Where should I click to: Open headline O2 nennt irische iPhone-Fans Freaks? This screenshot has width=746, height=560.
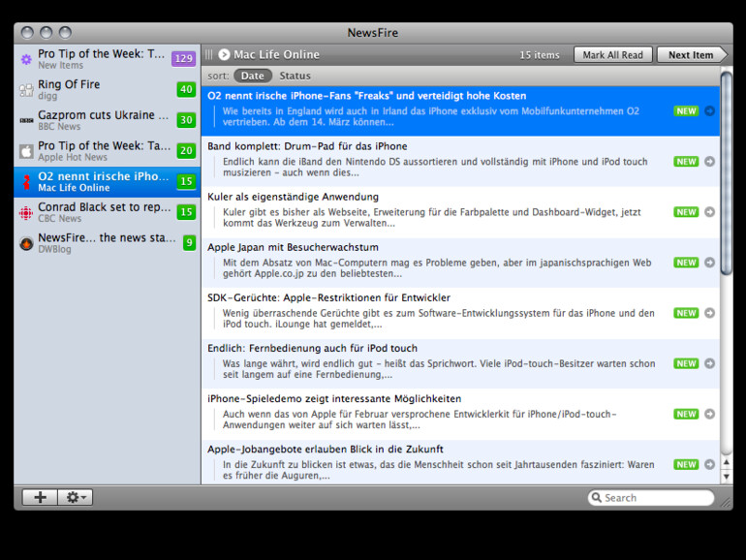[x=366, y=96]
